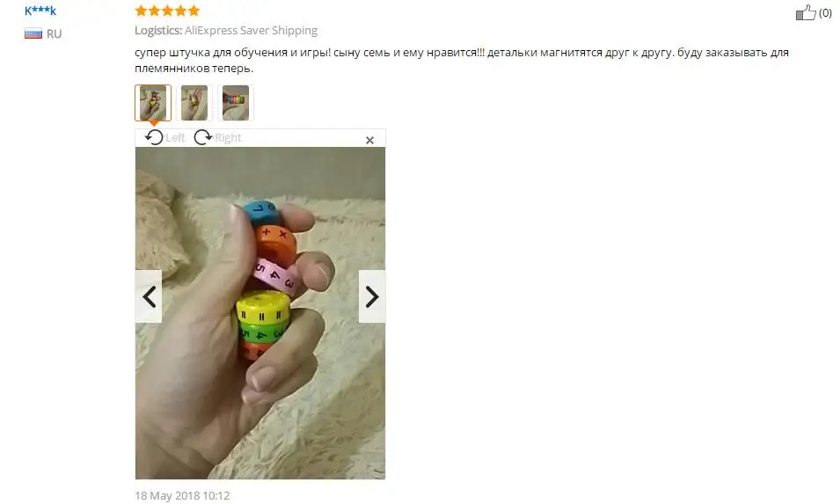840x504 pixels.
Task: Close the enlarged photo viewer
Action: 369,141
